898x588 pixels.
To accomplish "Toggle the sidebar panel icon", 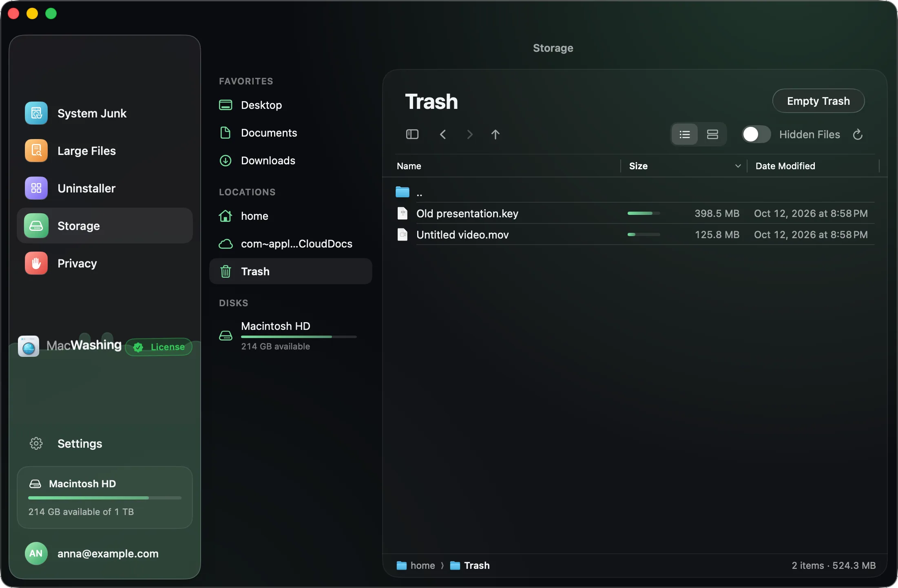I will (x=412, y=134).
